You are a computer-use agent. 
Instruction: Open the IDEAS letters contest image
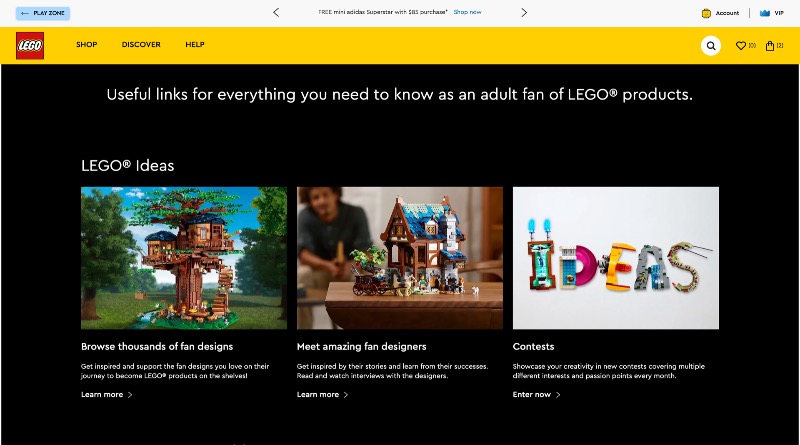pos(616,258)
